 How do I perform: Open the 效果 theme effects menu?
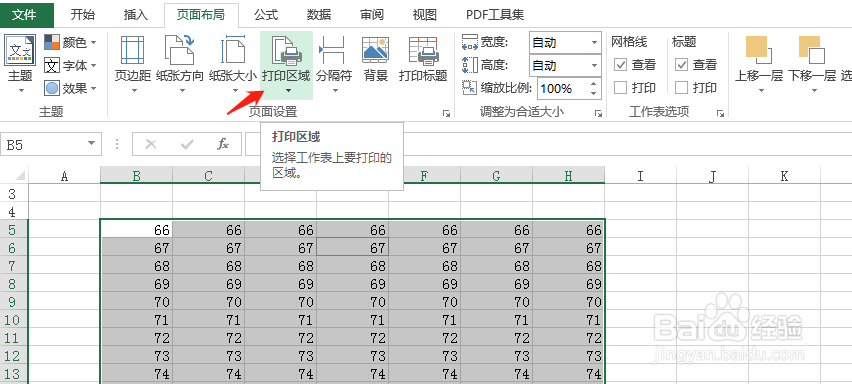click(70, 88)
